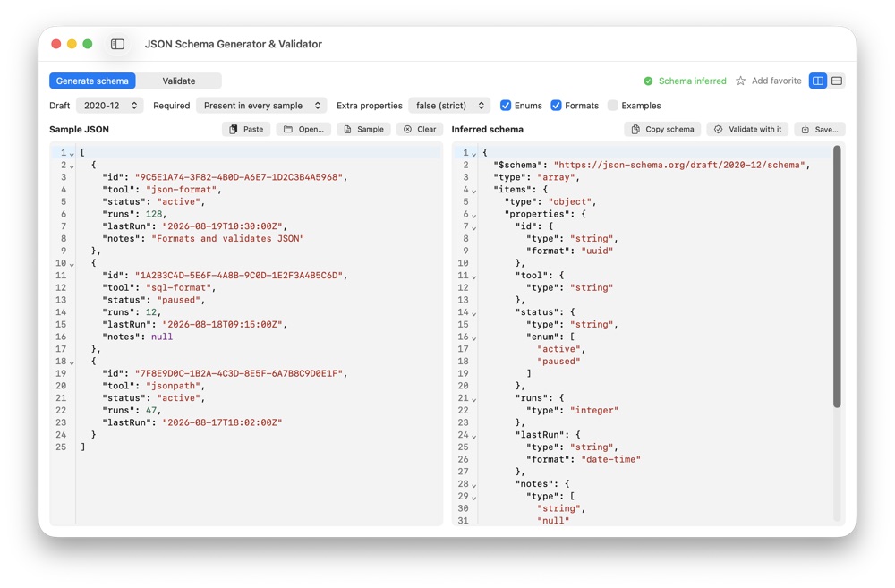Viewport: 895px width, 588px height.
Task: Click the green zoom window button
Action: pos(88,44)
